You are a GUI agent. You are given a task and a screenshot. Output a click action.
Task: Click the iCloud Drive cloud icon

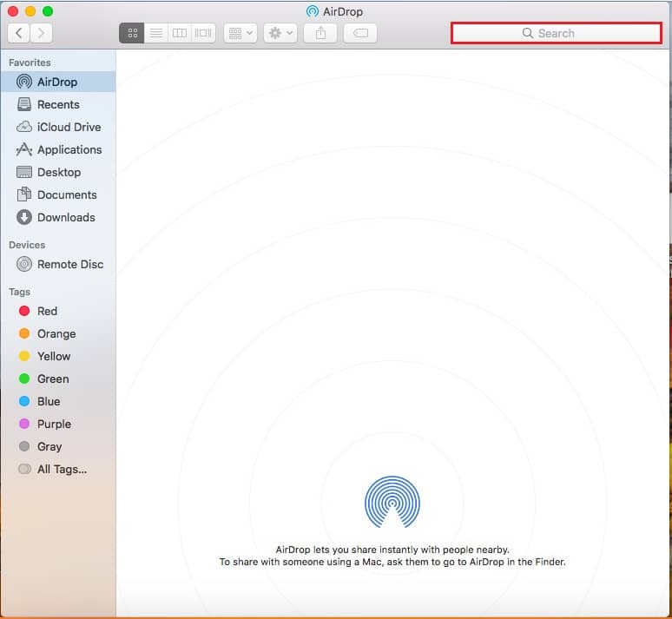[24, 127]
